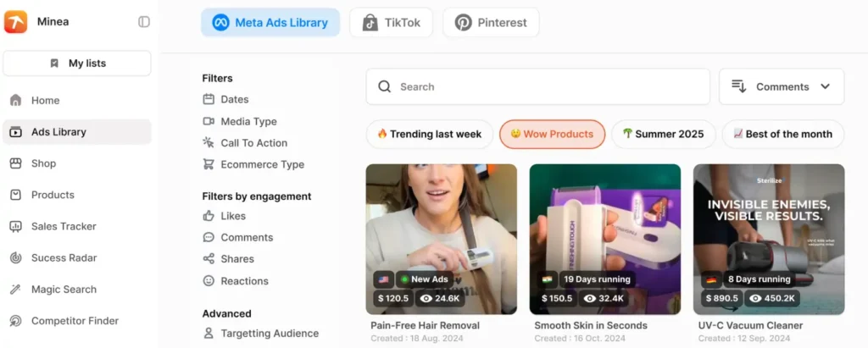The height and width of the screenshot is (348, 868).
Task: Click the Meta logo icon
Action: click(x=220, y=23)
